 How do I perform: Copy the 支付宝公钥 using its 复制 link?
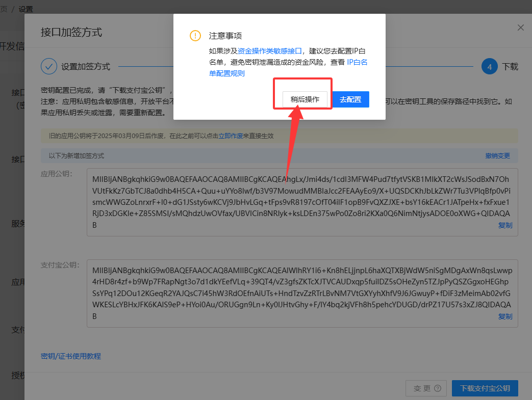pos(504,316)
